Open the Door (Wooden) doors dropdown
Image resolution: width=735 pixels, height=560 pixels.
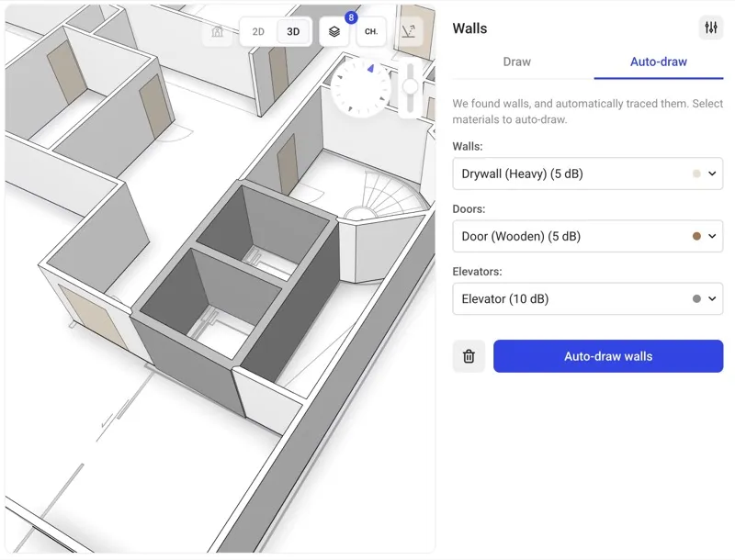pos(587,236)
